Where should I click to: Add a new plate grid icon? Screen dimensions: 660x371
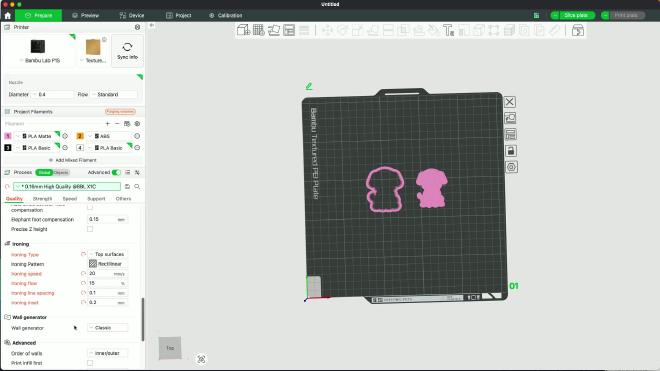pyautogui.click(x=259, y=30)
